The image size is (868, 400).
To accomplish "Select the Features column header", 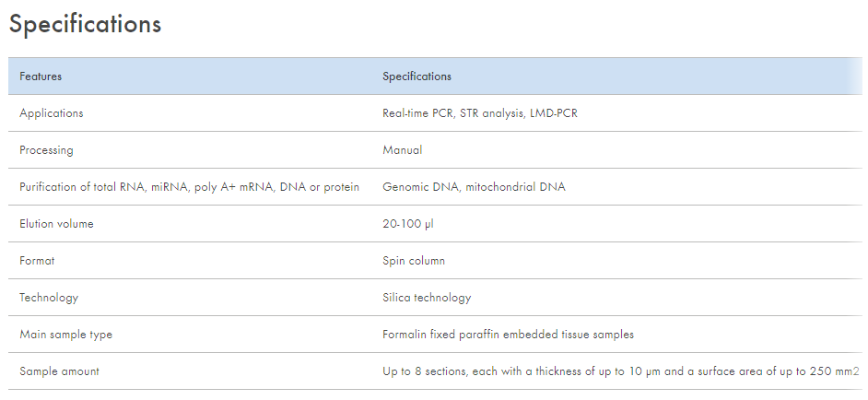I will (41, 76).
